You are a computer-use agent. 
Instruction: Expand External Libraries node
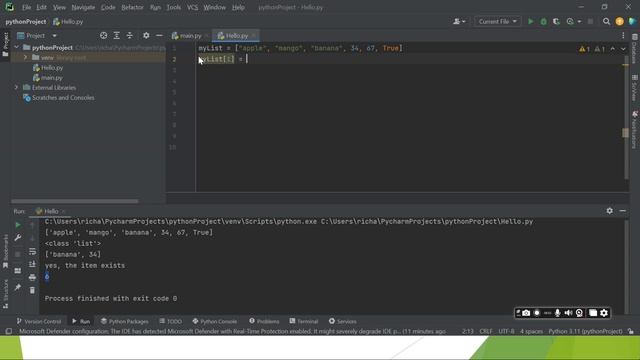[x=16, y=87]
